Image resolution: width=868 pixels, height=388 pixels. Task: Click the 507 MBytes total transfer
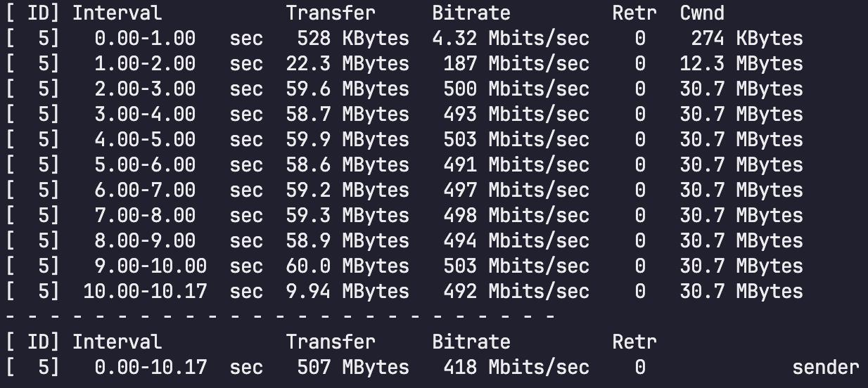pyautogui.click(x=347, y=367)
